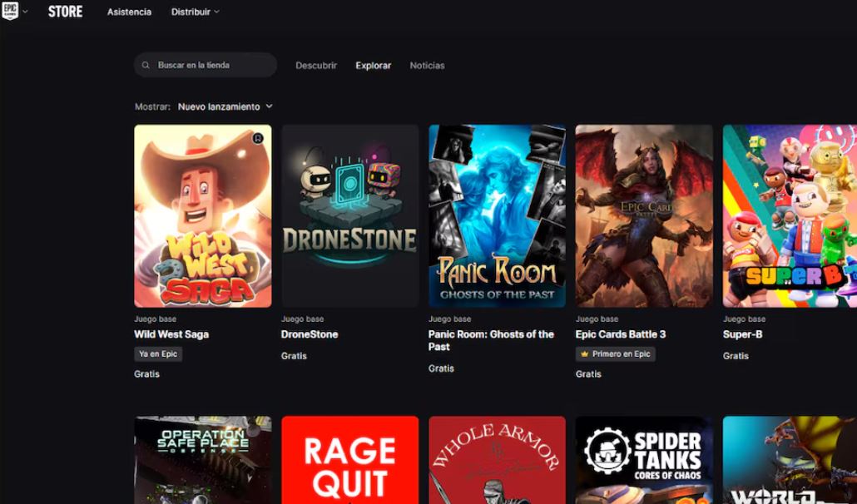
Task: Click the search magnifier icon
Action: (146, 65)
